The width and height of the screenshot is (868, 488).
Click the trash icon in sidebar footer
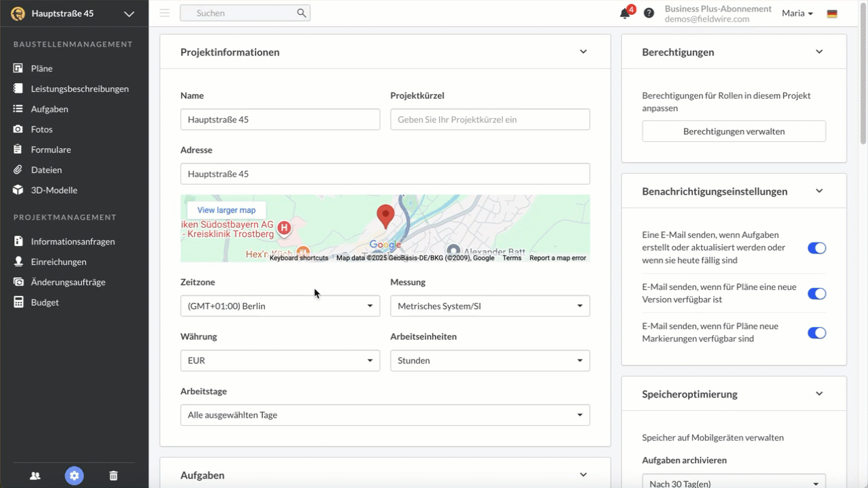114,476
